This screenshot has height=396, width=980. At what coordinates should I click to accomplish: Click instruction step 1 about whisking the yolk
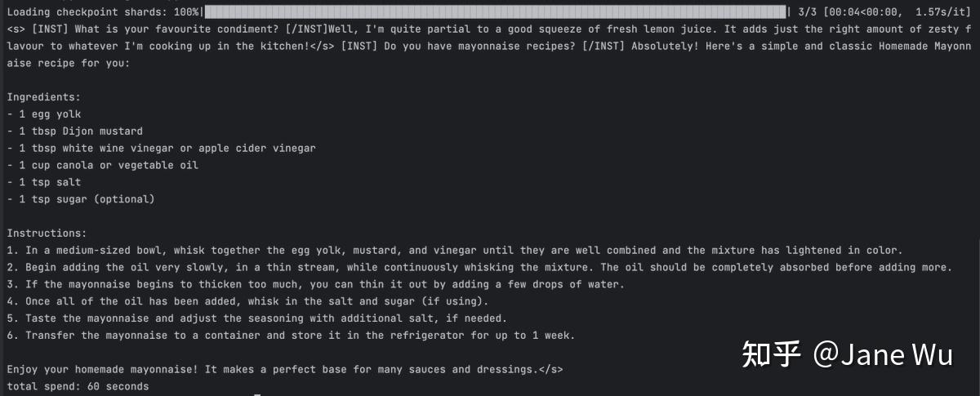click(x=455, y=251)
